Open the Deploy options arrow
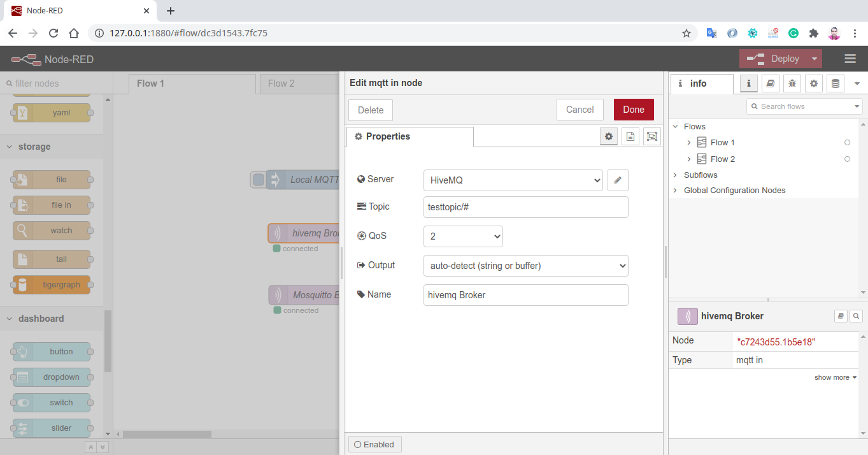The height and width of the screenshot is (455, 868). click(x=815, y=59)
